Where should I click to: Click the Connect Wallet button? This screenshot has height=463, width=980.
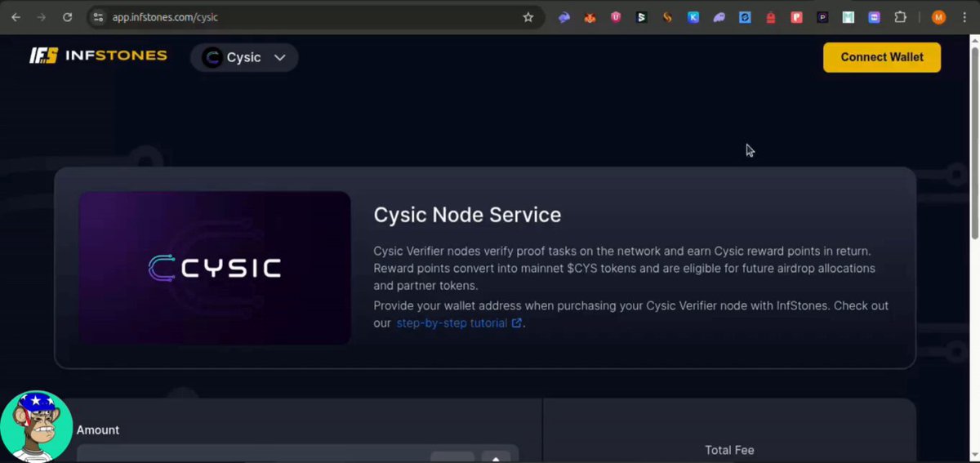click(882, 57)
